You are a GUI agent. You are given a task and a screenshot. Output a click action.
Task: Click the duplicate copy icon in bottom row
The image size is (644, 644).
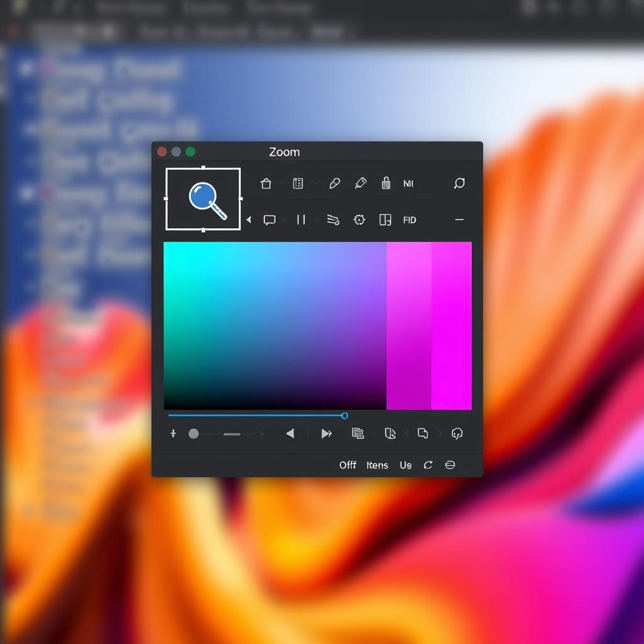pos(423,433)
